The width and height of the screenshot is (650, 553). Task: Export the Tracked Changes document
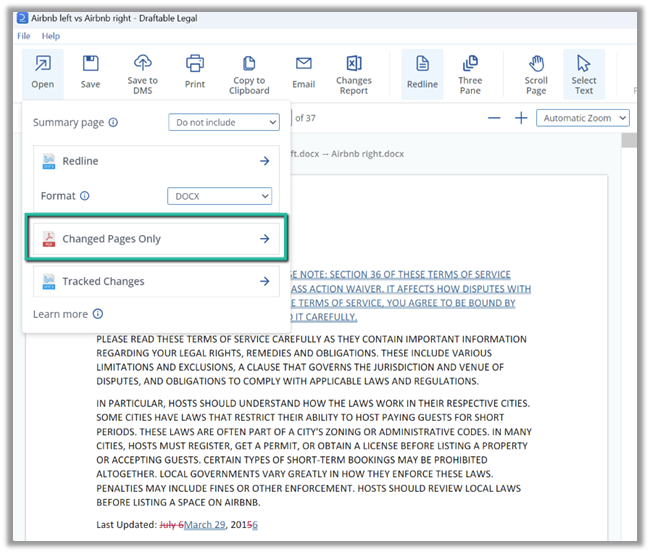(156, 281)
